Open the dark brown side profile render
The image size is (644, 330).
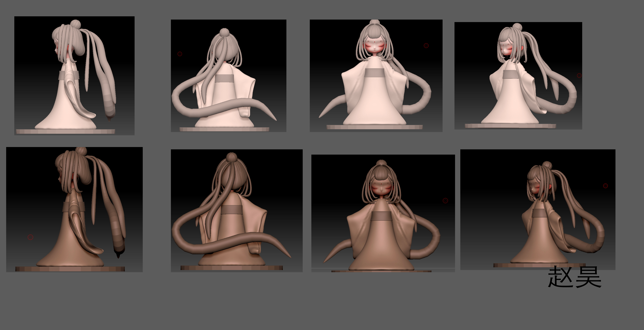(74, 209)
